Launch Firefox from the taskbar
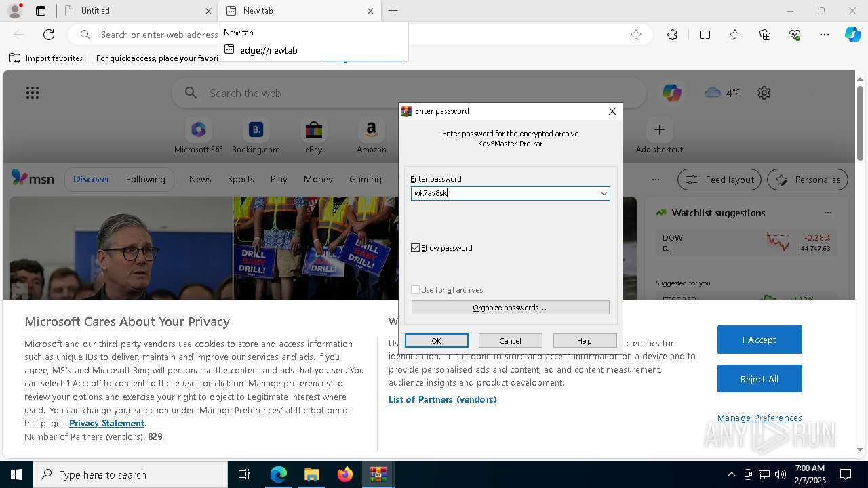This screenshot has width=868, height=488. coord(345,474)
